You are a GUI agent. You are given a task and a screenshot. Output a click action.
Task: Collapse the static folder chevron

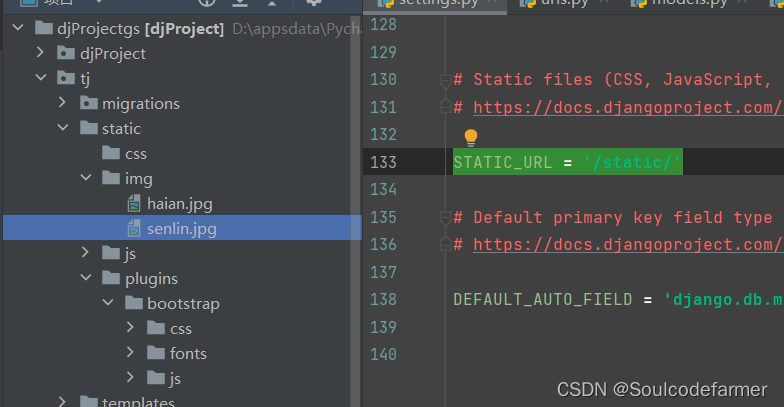63,128
